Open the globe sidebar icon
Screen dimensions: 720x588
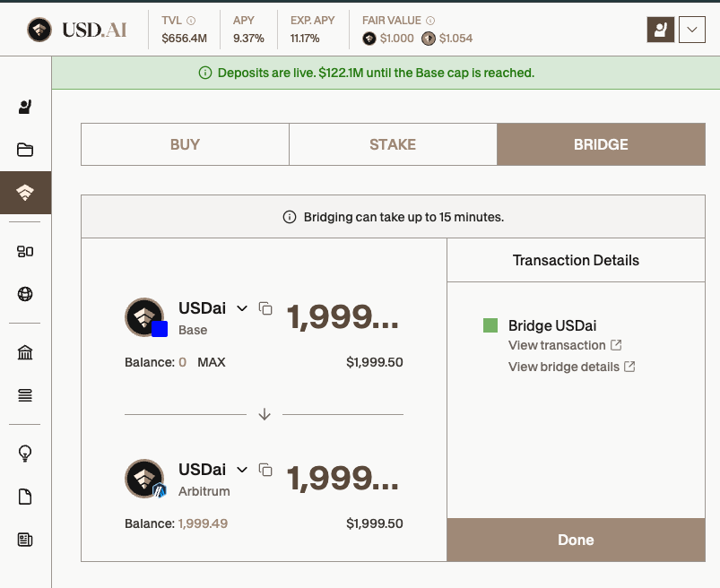25,294
